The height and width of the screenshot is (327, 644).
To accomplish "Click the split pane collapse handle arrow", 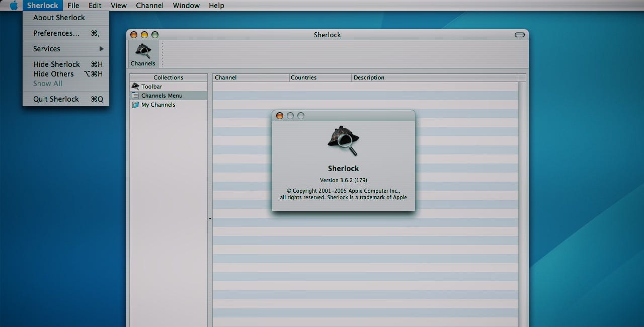I will (210, 219).
